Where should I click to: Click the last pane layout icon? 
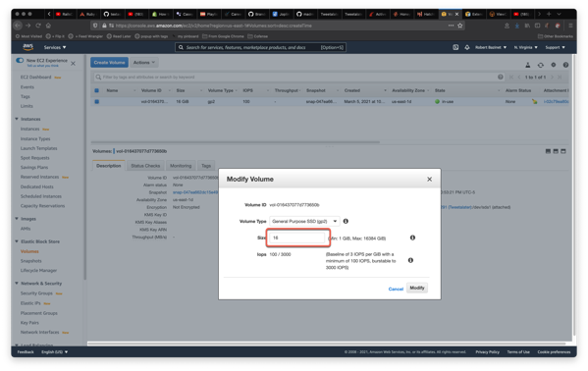click(x=562, y=151)
